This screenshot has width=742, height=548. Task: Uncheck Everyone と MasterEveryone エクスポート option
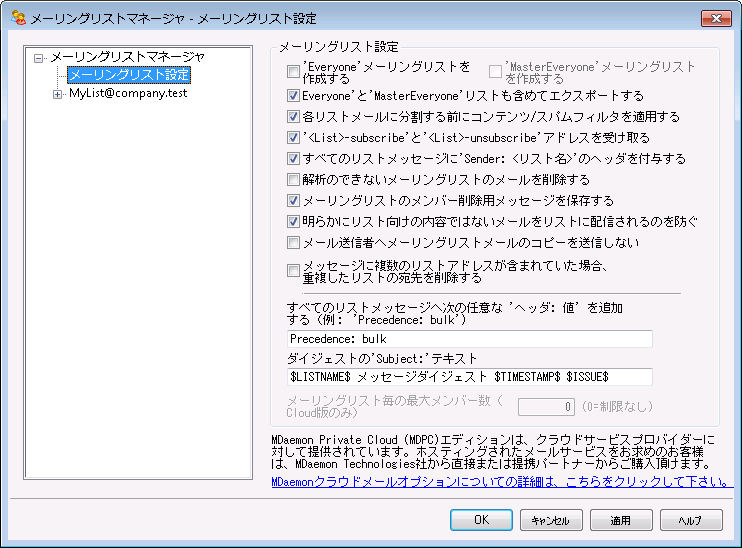[x=293, y=97]
